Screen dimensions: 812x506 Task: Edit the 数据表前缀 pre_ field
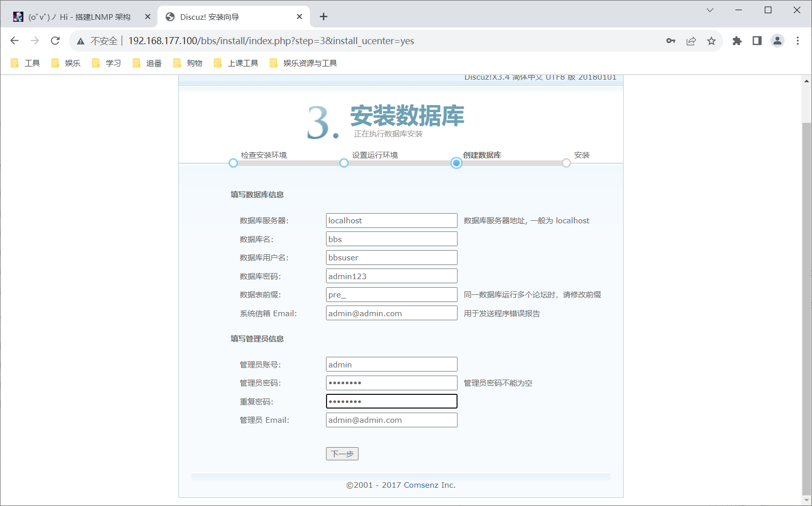tap(392, 294)
